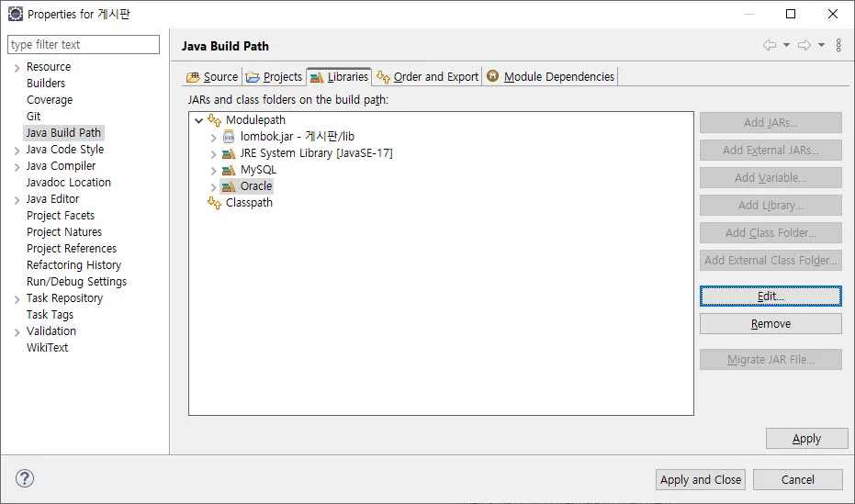Viewport: 855px width, 504px height.
Task: Expand the Java Compiler category
Action: coord(17,166)
